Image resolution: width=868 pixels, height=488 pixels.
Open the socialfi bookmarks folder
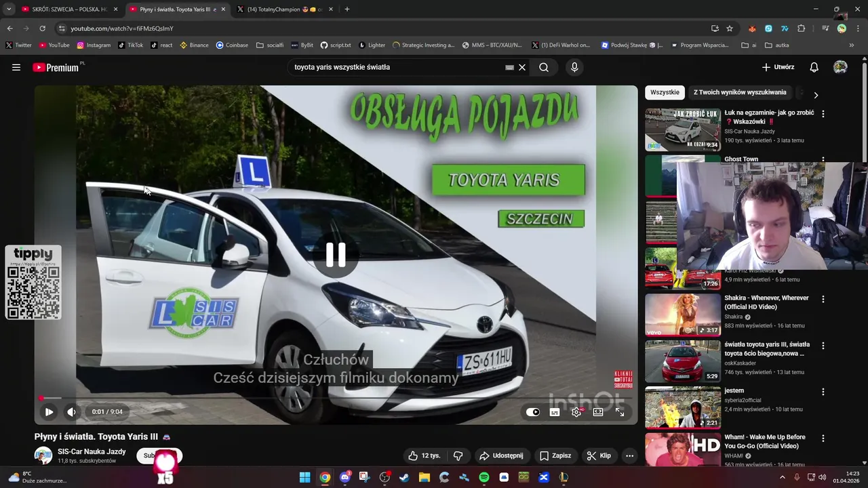point(270,45)
